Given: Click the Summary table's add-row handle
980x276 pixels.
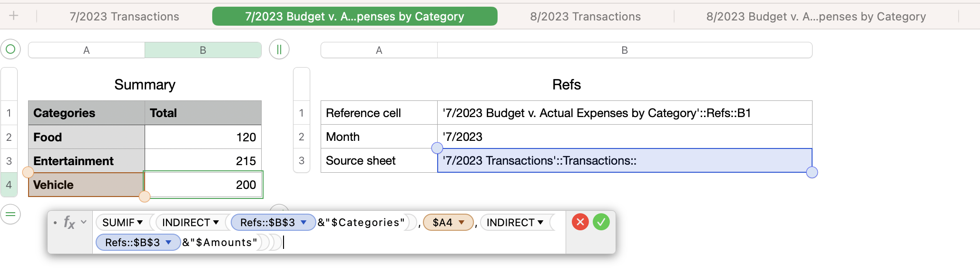Looking at the screenshot, I should [x=10, y=214].
